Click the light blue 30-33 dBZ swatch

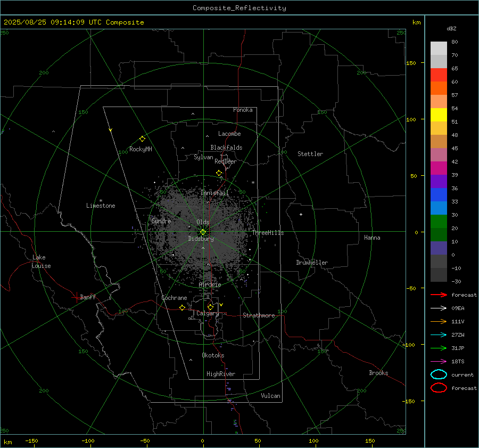tap(439, 208)
